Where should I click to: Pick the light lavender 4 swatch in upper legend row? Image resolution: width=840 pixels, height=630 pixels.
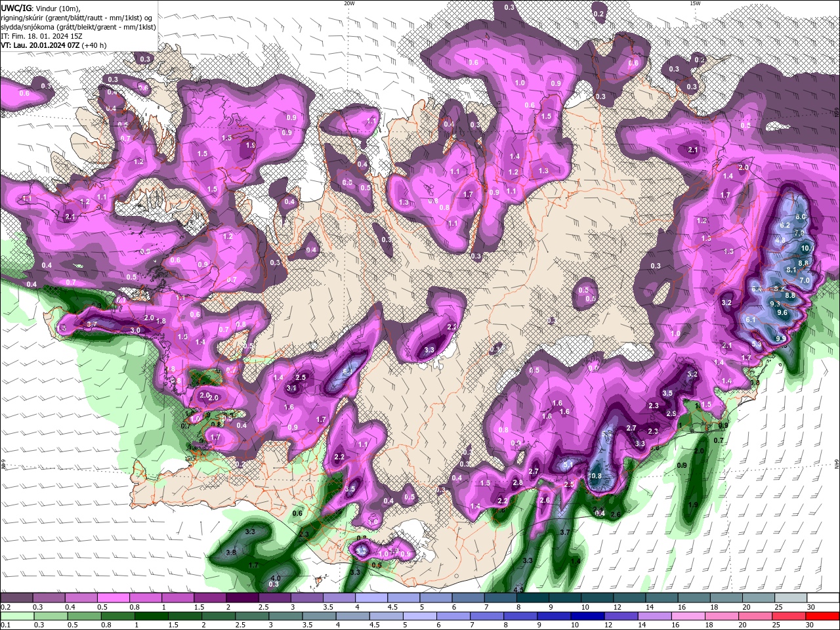[371, 598]
